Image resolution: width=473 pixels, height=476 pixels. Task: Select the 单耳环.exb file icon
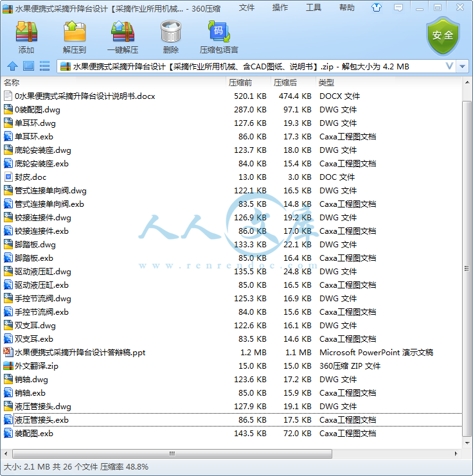[x=8, y=136]
